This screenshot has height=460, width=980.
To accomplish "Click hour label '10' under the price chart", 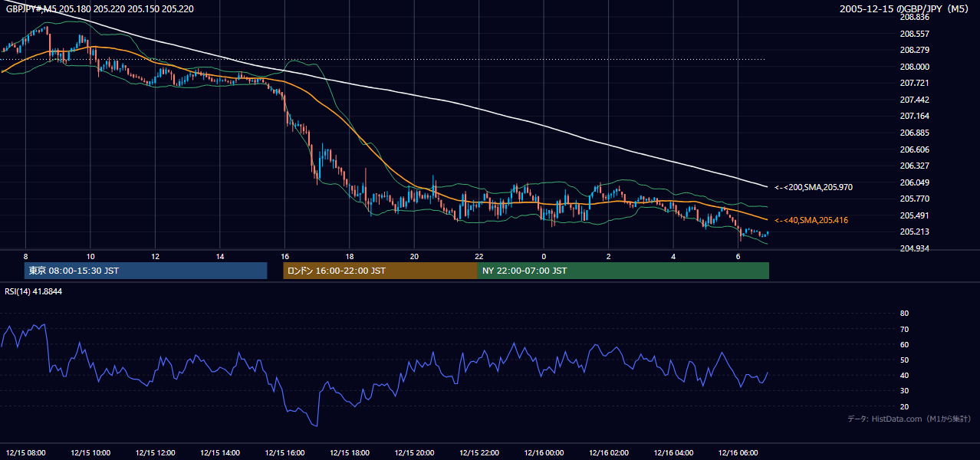I will pyautogui.click(x=90, y=256).
